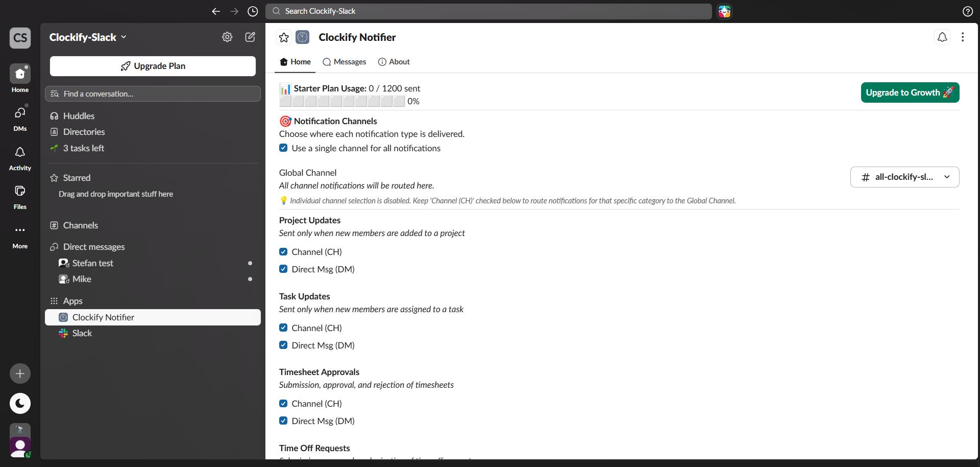The width and height of the screenshot is (980, 467).
Task: Compose a new message
Action: tap(250, 37)
